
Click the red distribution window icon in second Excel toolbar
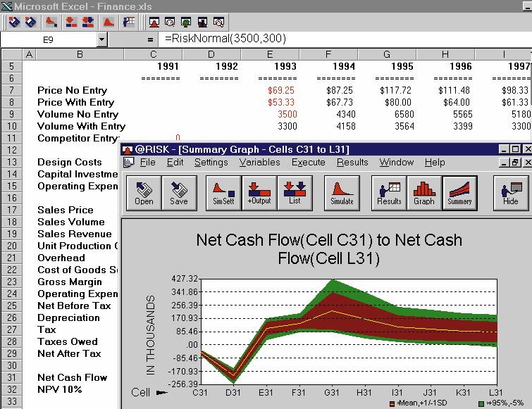tap(154, 23)
